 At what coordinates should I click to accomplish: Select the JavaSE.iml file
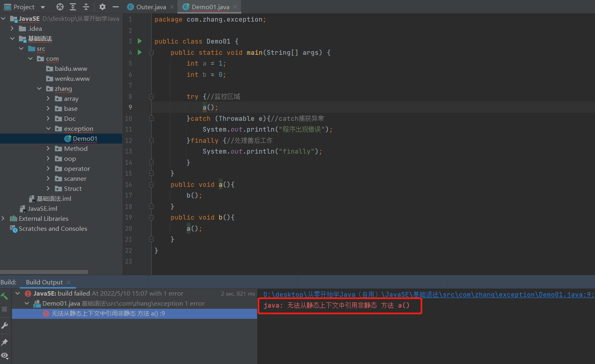click(38, 208)
